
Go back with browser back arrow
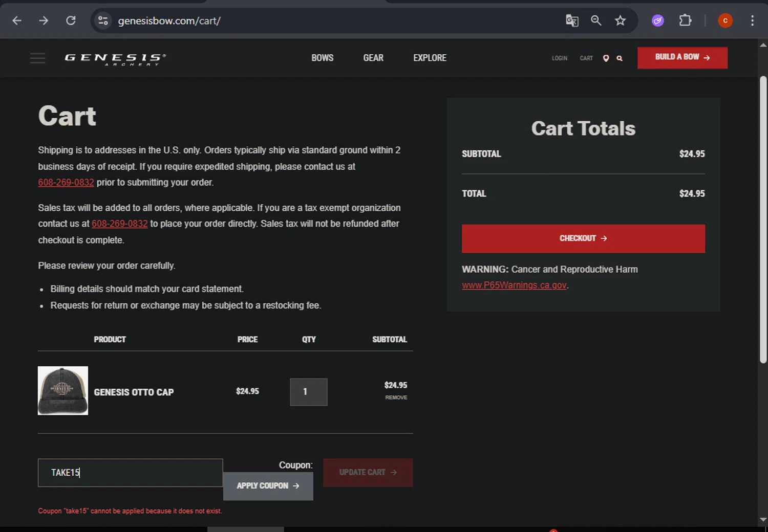(17, 20)
